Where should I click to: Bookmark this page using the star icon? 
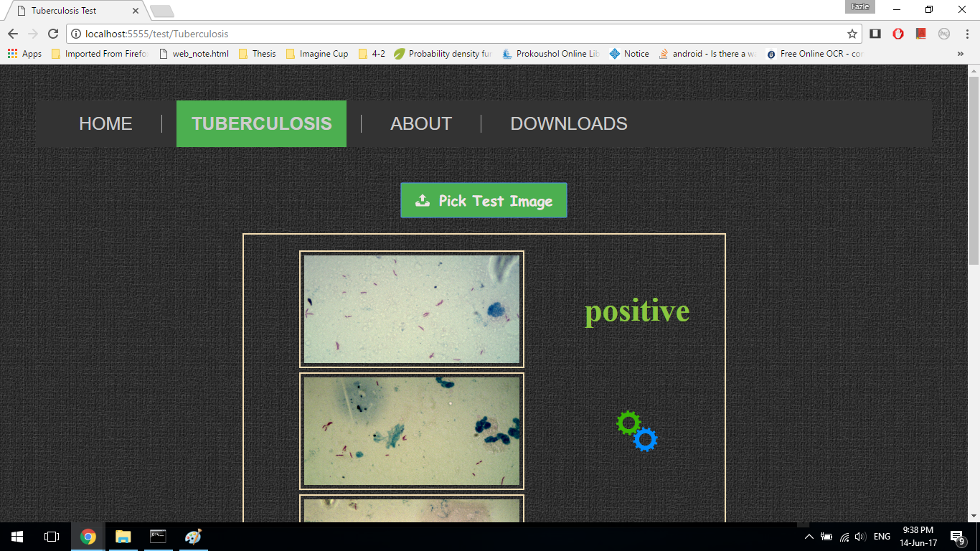coord(852,34)
